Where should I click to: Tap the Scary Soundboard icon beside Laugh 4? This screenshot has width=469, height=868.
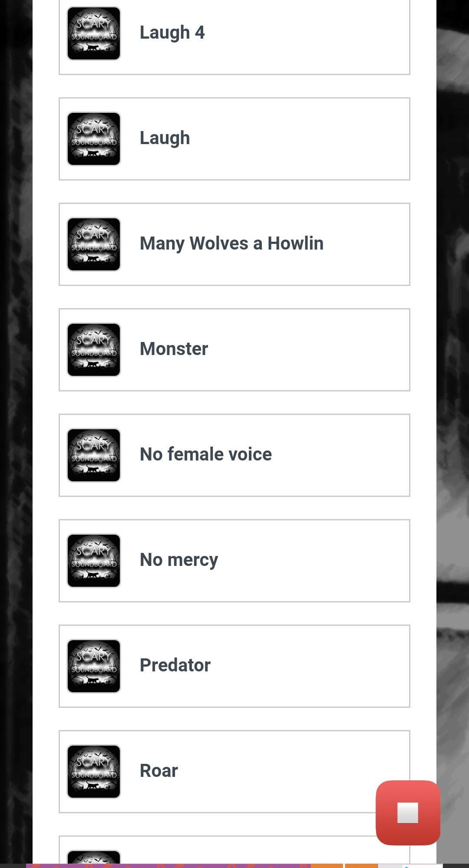pyautogui.click(x=94, y=33)
